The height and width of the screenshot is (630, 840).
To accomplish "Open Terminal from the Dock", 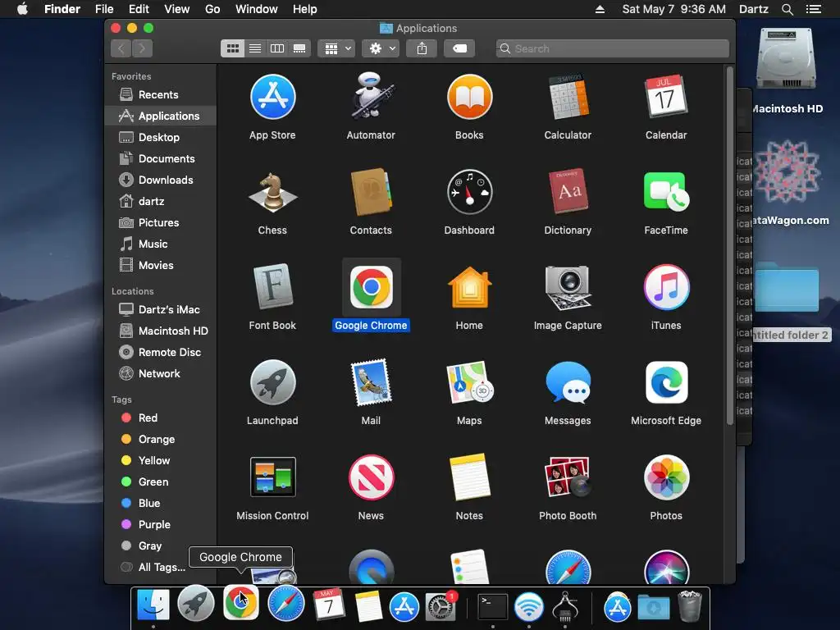I will click(493, 606).
